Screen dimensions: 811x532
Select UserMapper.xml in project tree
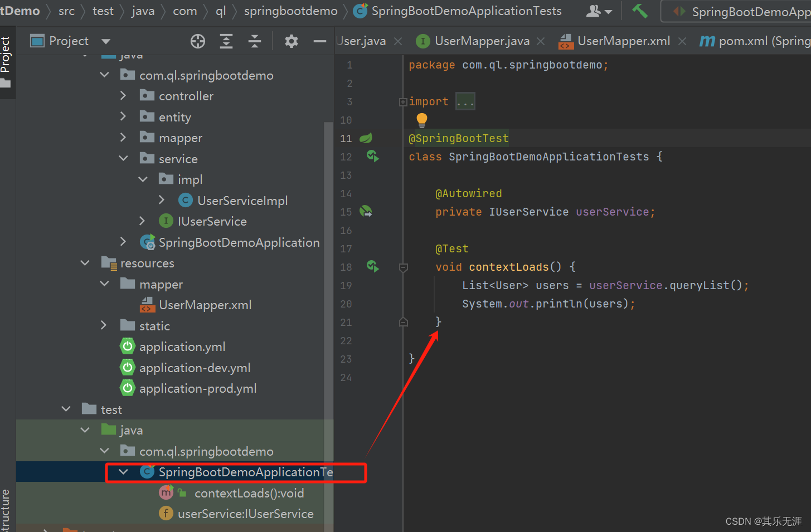205,305
